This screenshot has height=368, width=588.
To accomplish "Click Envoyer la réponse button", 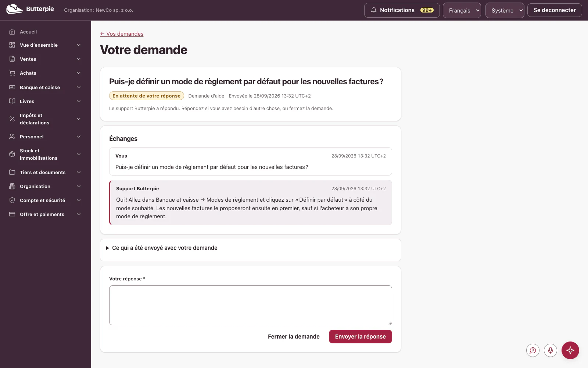I will (x=361, y=337).
